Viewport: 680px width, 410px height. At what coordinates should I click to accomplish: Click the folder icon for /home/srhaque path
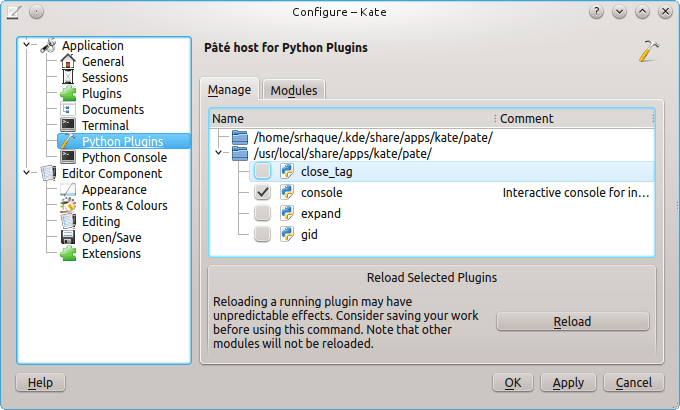tap(240, 138)
